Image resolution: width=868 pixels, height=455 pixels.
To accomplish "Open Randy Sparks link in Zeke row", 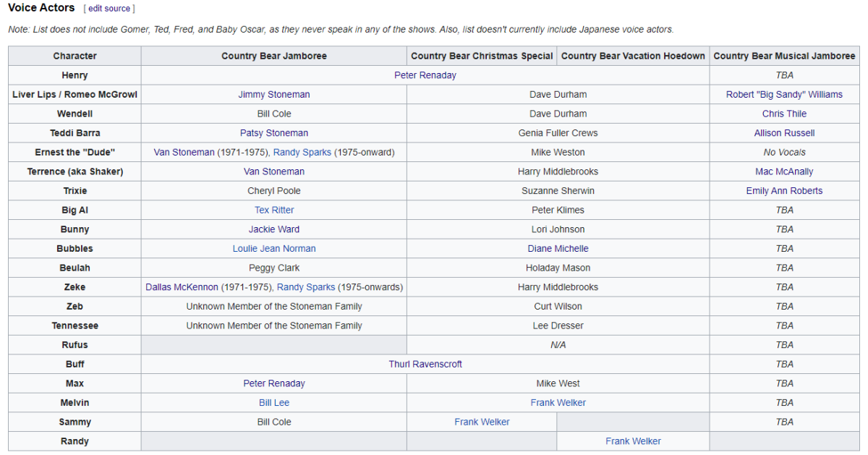I will pos(306,287).
